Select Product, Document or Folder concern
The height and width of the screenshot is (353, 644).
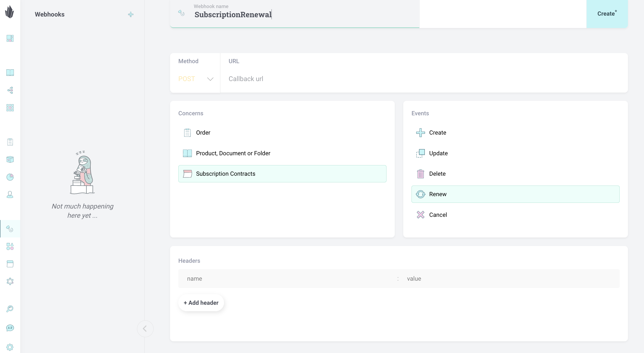(x=282, y=153)
